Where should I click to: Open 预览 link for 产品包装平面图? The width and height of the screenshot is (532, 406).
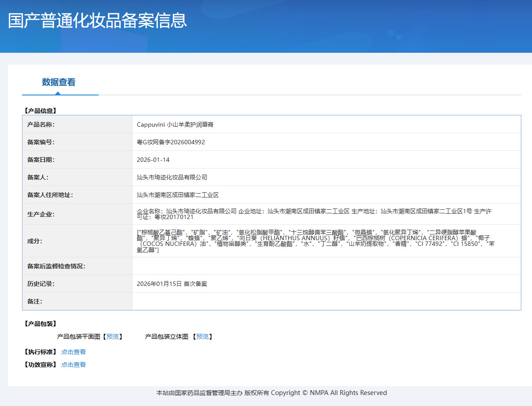113,337
